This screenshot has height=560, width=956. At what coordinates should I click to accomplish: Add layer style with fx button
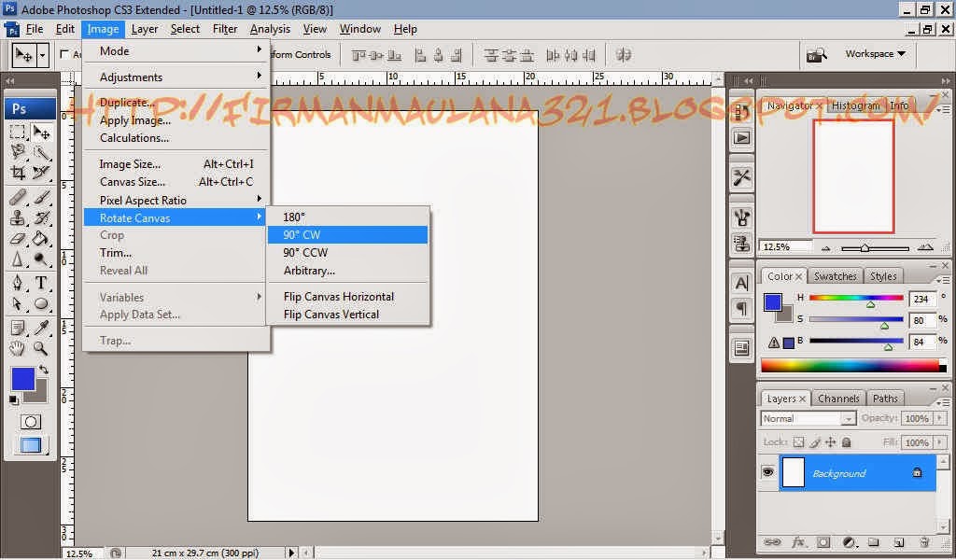click(x=797, y=541)
